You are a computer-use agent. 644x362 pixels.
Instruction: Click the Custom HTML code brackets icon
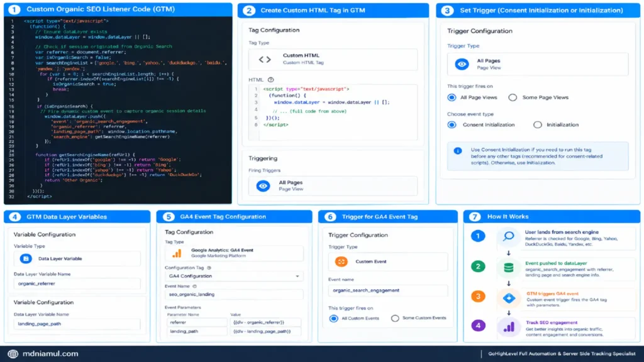(x=265, y=59)
